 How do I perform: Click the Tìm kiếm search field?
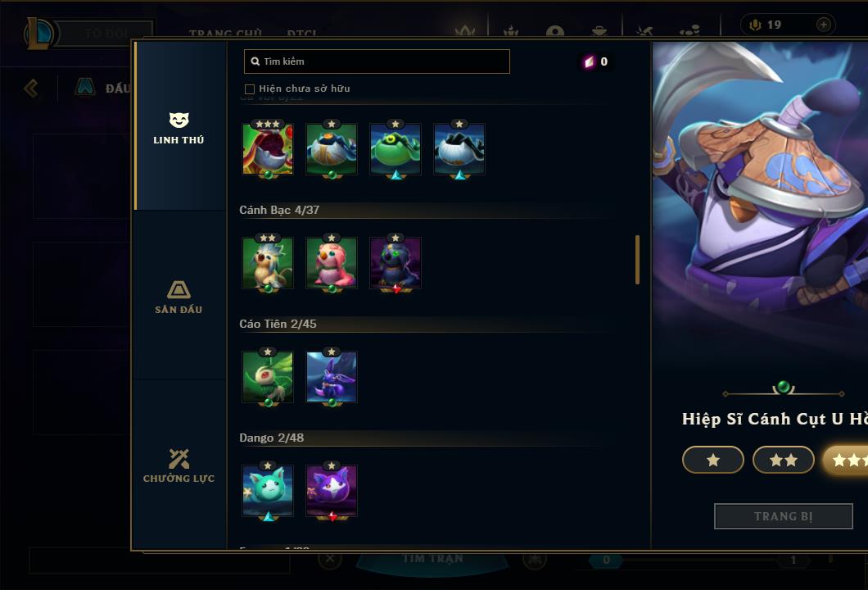[377, 61]
